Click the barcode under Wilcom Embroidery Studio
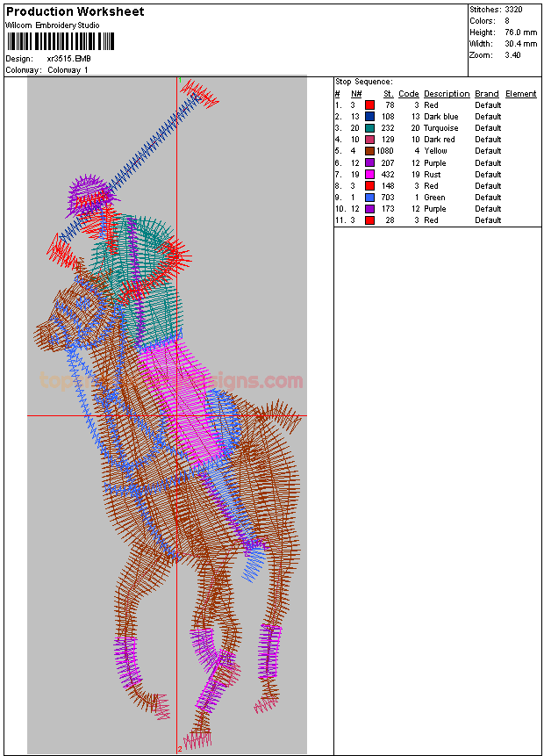Image resolution: width=544 pixels, height=756 pixels. coord(61,41)
